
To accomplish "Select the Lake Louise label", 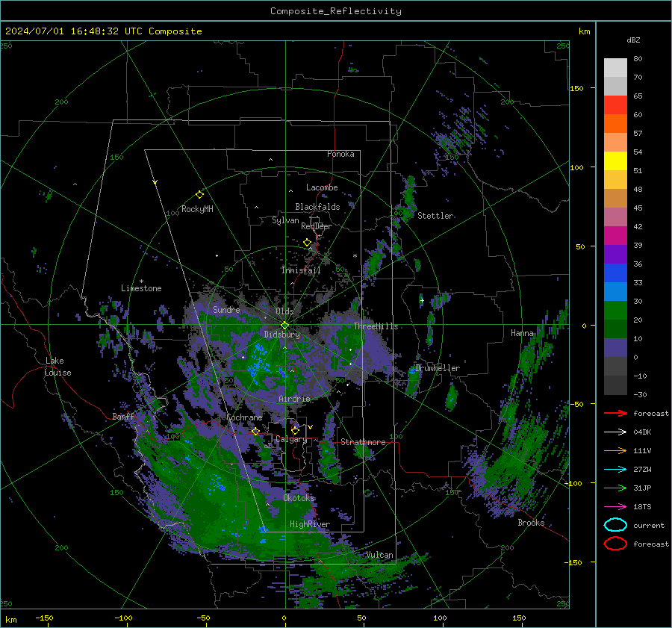I will 57,367.
